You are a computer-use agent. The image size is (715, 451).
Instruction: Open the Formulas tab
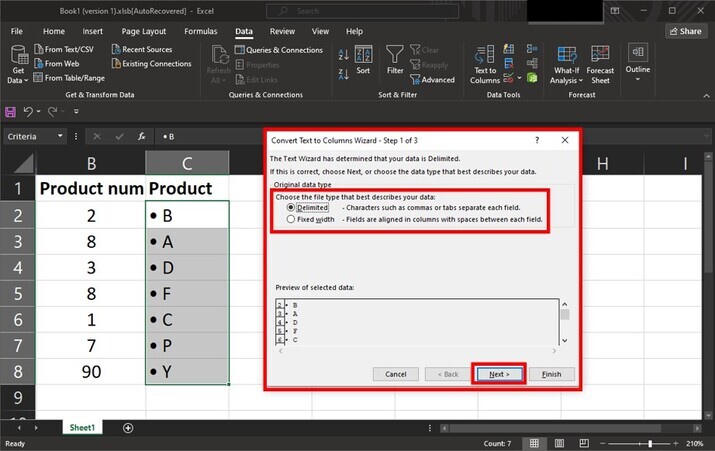click(201, 31)
